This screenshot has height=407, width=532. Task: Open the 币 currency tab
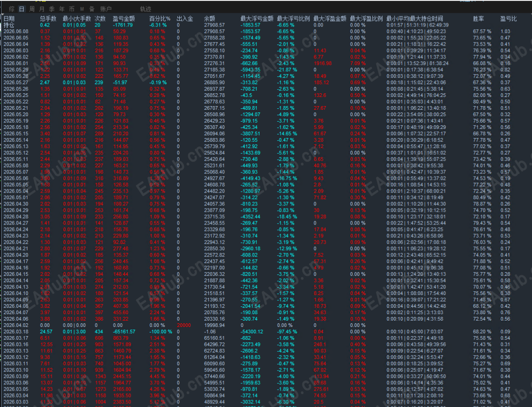(72, 9)
